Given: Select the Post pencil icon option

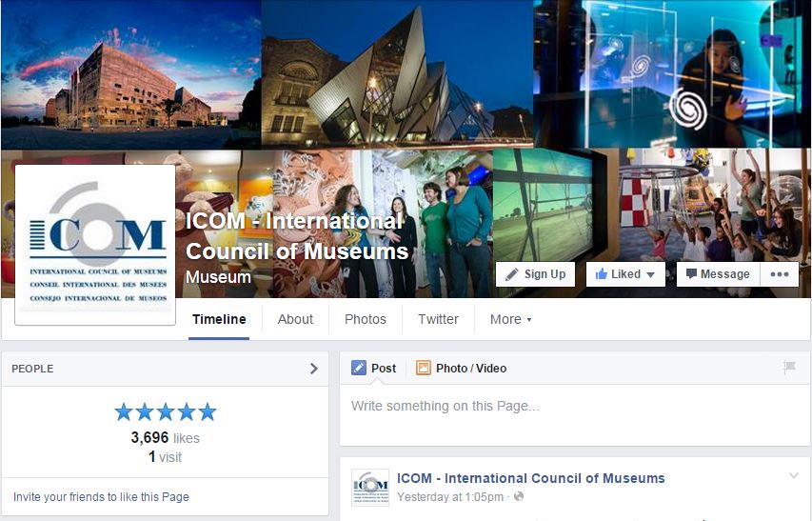Looking at the screenshot, I should pyautogui.click(x=373, y=369).
